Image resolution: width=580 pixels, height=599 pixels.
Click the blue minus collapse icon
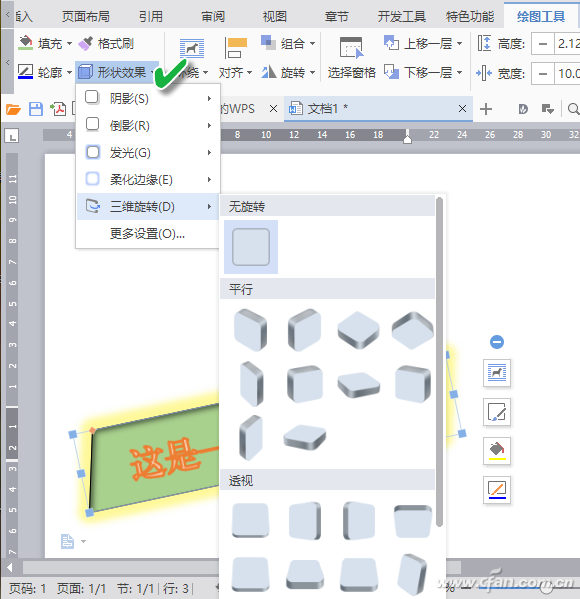[497, 342]
